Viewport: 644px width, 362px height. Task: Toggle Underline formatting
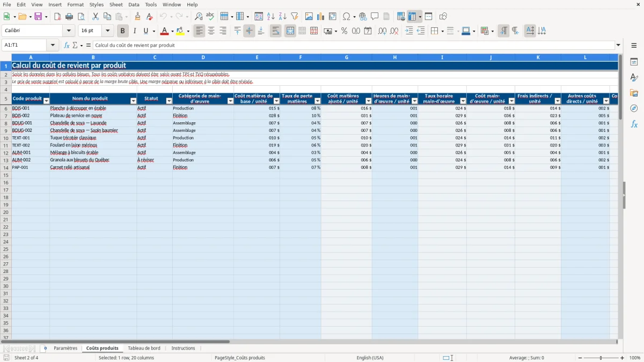145,31
